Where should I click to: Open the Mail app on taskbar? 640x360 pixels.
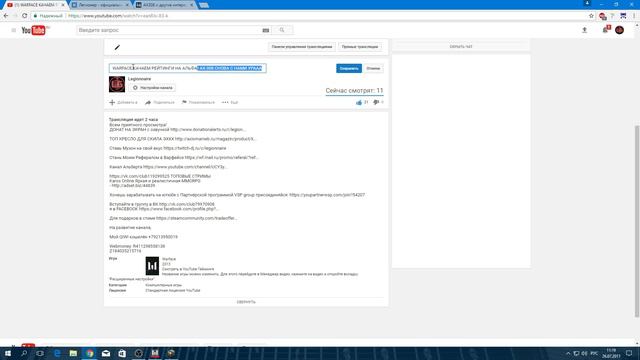pyautogui.click(x=106, y=353)
